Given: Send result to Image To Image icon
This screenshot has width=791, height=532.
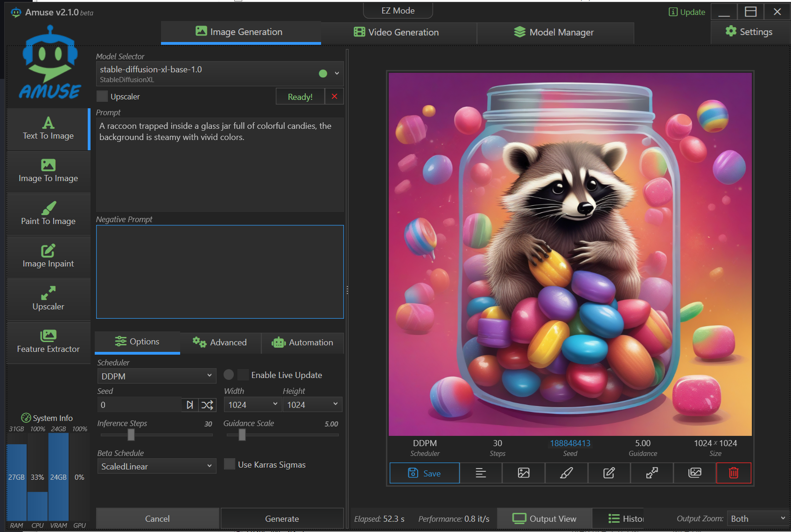Looking at the screenshot, I should click(x=524, y=473).
